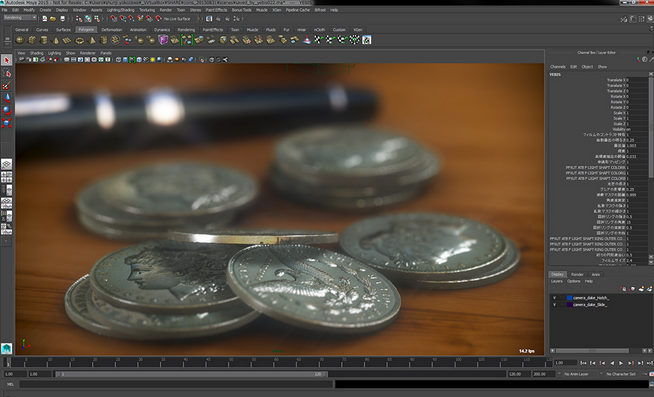The width and height of the screenshot is (654, 397).
Task: Switch to the Rendering shelf tab
Action: click(x=186, y=30)
